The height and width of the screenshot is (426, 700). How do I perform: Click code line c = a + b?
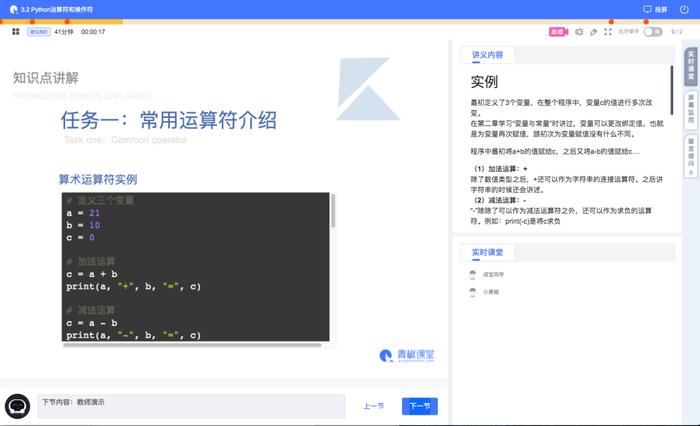pos(92,274)
